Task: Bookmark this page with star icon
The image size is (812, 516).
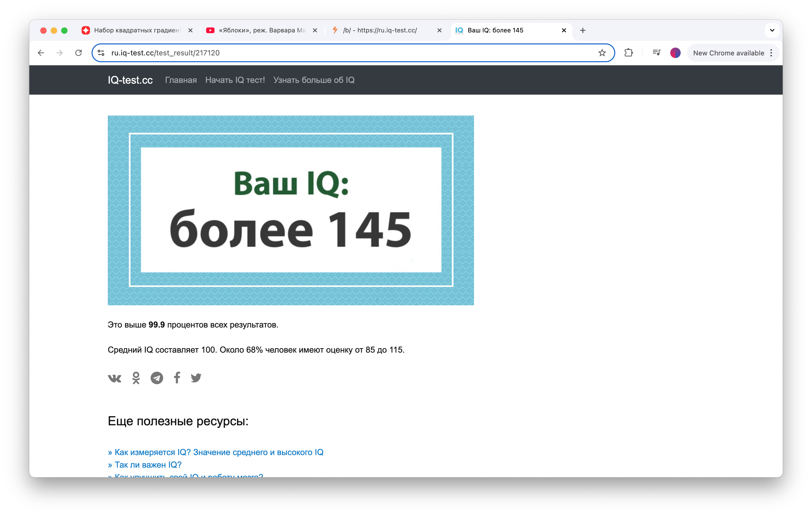Action: click(602, 53)
